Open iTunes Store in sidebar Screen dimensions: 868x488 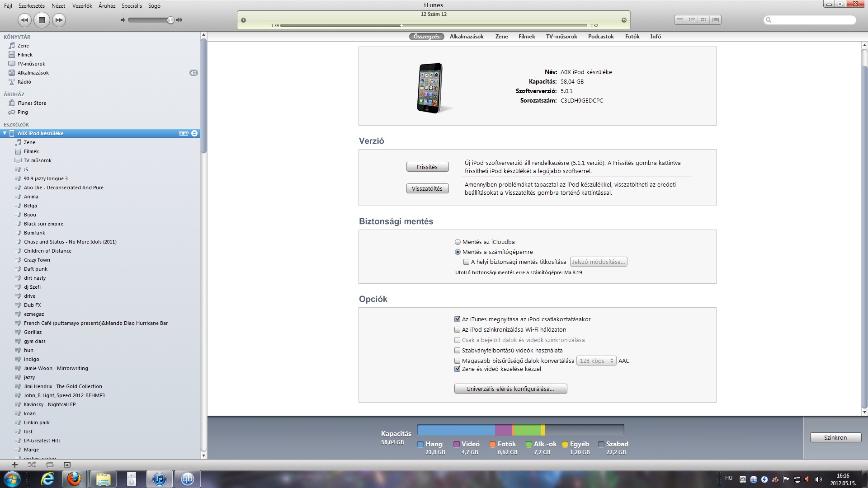(x=32, y=103)
